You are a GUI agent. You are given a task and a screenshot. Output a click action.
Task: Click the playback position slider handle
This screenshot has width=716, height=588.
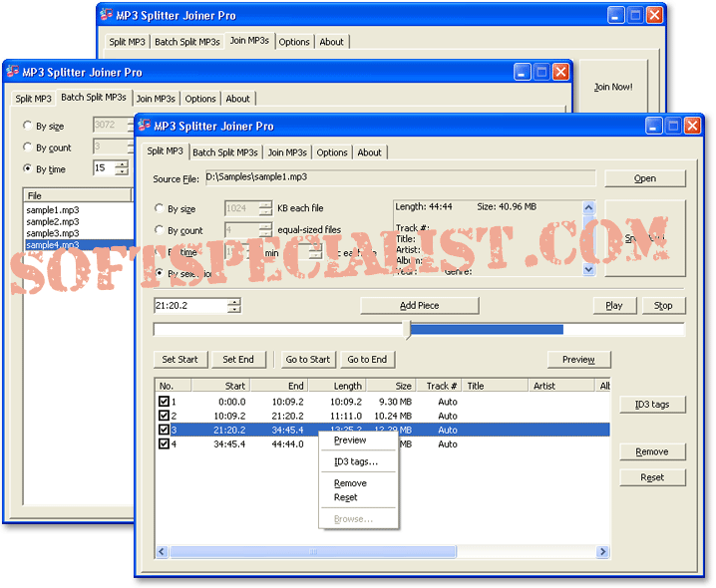point(407,330)
